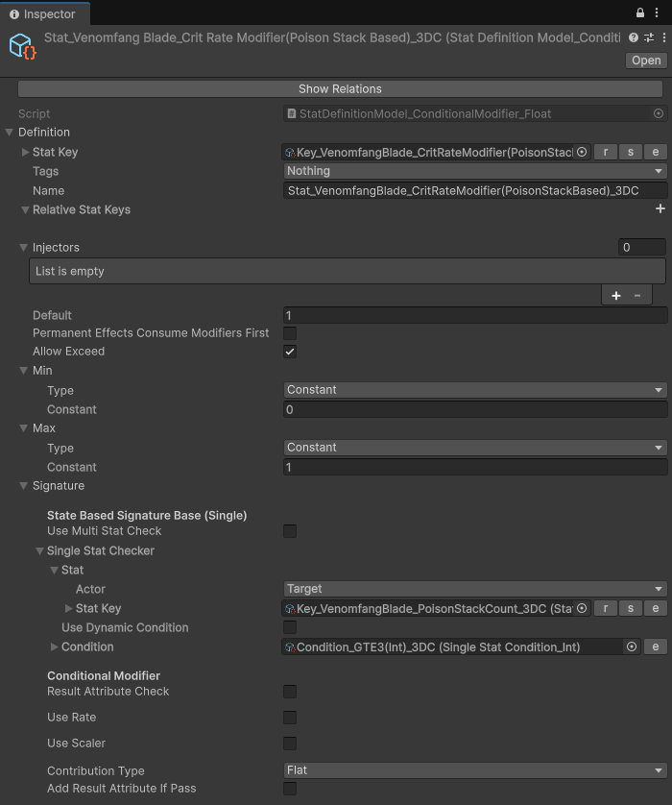
Task: Click the 'e' button beside Condition_GTE3 field
Action: pos(655,646)
